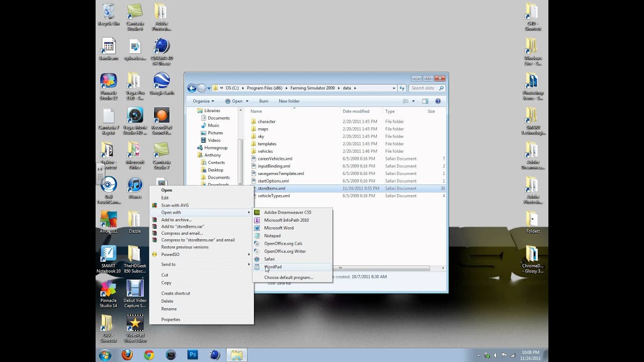This screenshot has height=362, width=644.
Task: Expand the Open with submenu
Action: (201, 212)
